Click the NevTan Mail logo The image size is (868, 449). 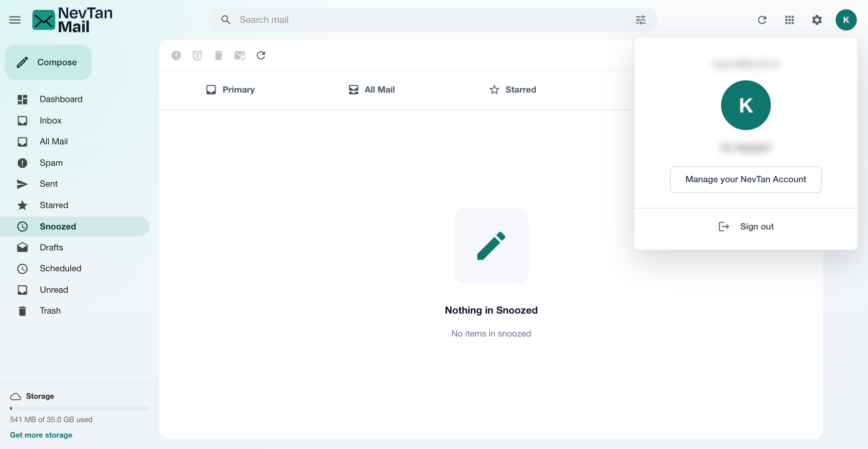(73, 20)
